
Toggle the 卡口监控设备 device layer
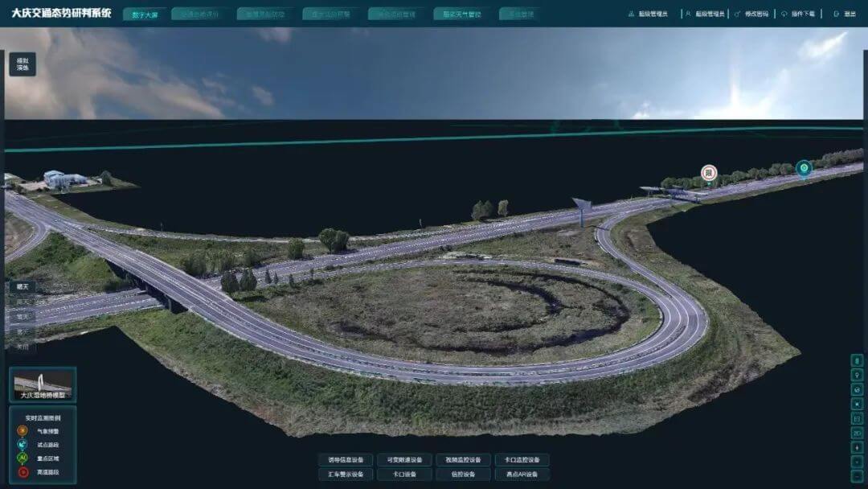(x=522, y=460)
